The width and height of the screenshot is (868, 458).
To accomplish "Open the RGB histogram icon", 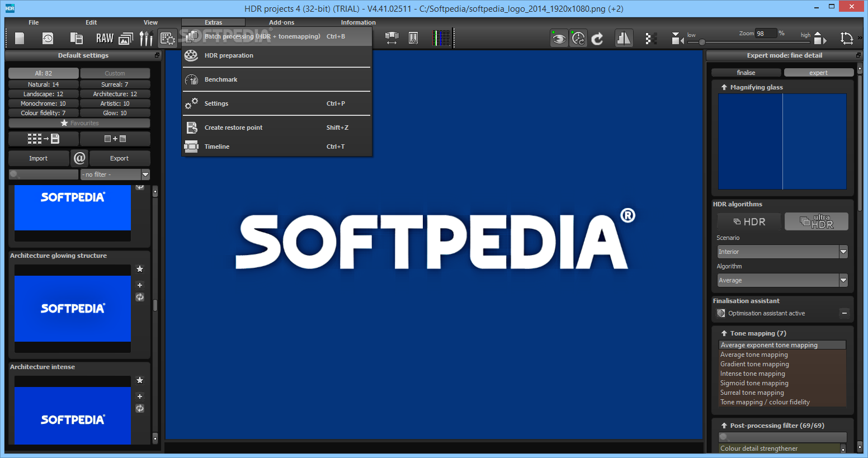I will (x=442, y=38).
